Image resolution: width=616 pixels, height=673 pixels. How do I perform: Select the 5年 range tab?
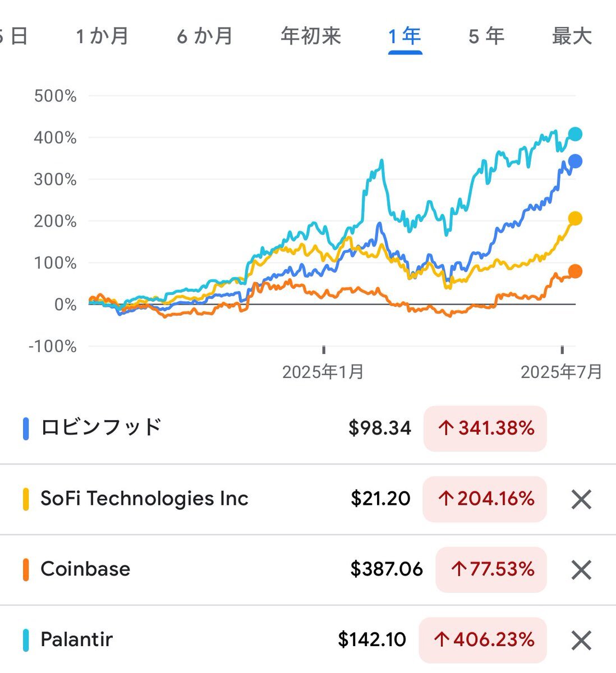486,36
